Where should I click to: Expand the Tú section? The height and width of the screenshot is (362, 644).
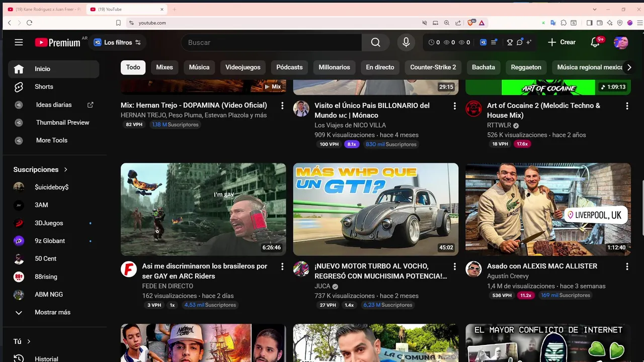coord(22,341)
